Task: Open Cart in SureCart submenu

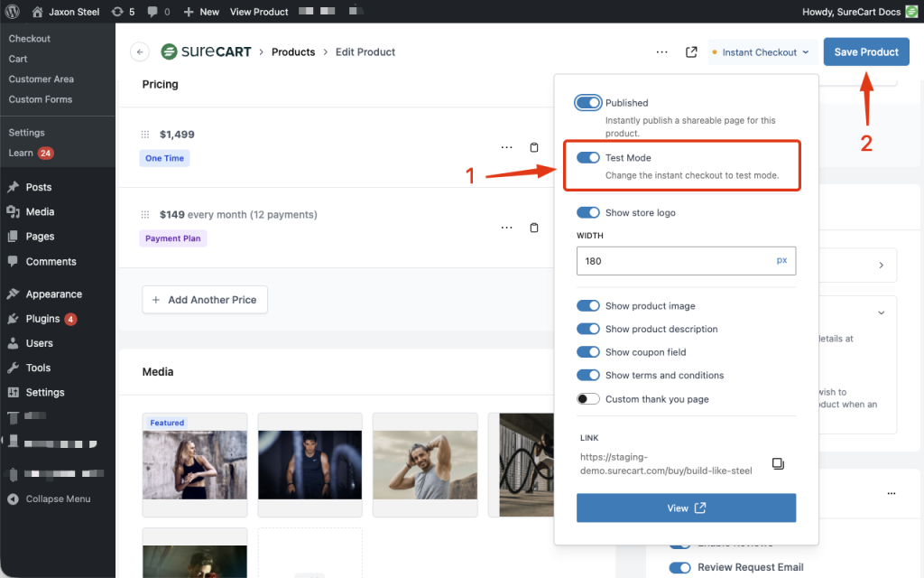Action: (18, 59)
